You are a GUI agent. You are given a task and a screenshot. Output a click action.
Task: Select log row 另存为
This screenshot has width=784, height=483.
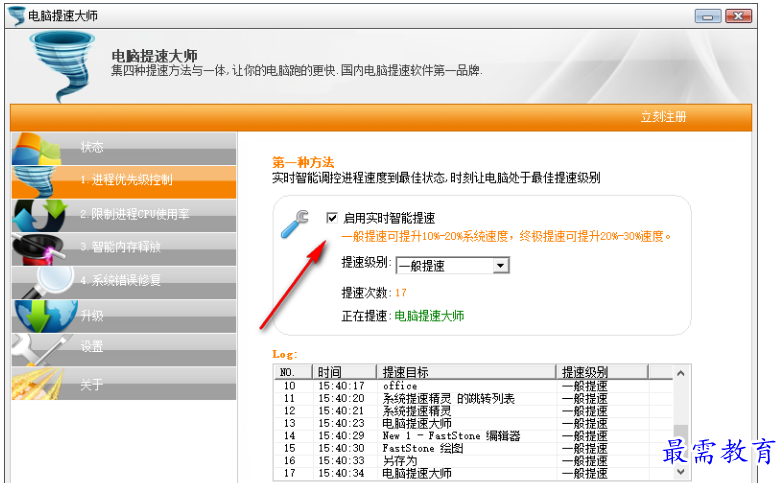click(x=473, y=460)
